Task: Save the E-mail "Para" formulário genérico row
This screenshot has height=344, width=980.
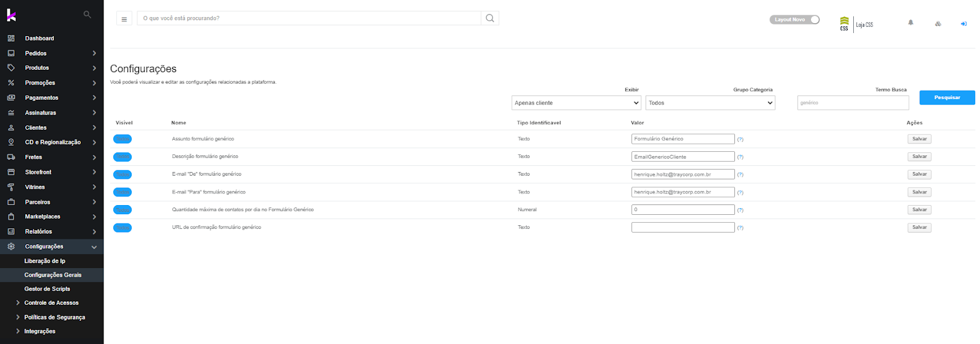Action: (919, 192)
